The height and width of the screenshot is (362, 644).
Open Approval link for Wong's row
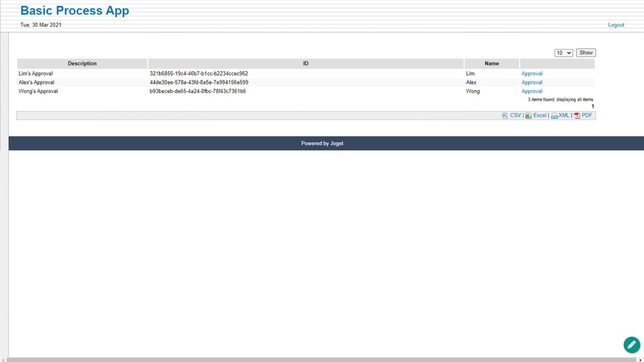click(x=532, y=92)
